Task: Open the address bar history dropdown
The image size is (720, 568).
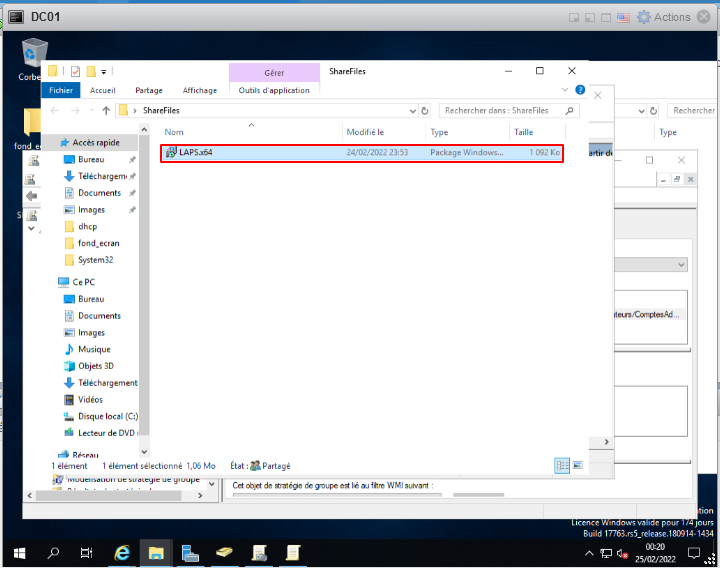Action: pyautogui.click(x=411, y=111)
